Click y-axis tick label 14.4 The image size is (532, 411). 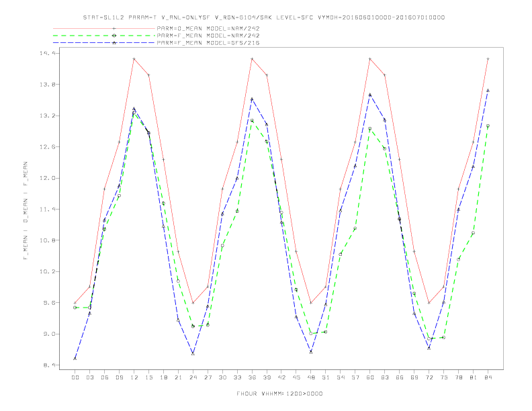48,53
